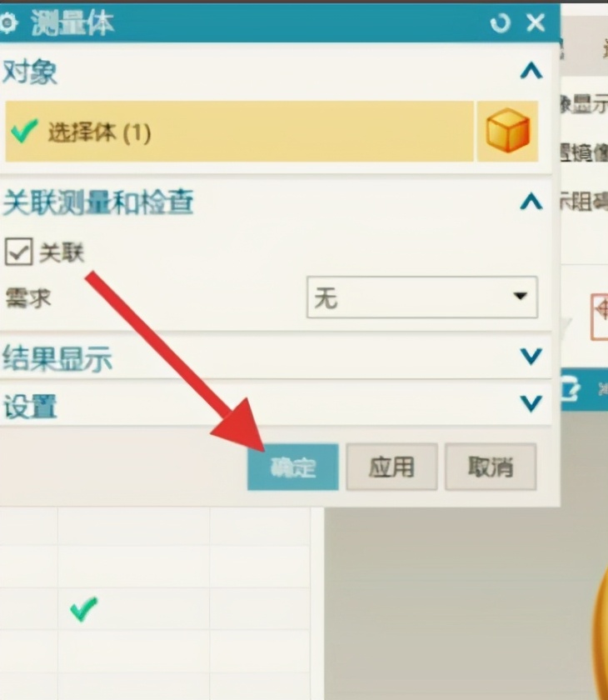Click the orange cube select-body icon
This screenshot has height=700, width=608.
507,131
